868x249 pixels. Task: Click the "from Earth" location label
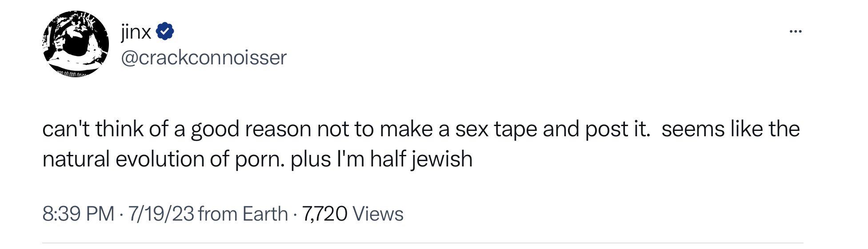(243, 214)
